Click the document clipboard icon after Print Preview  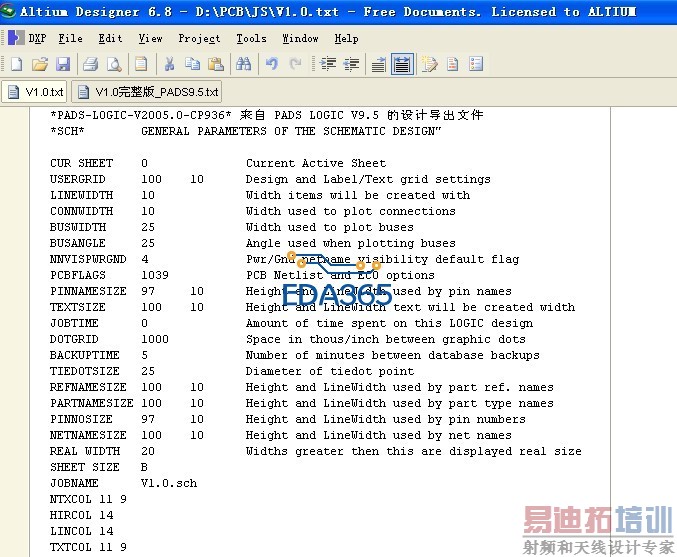pyautogui.click(x=141, y=64)
